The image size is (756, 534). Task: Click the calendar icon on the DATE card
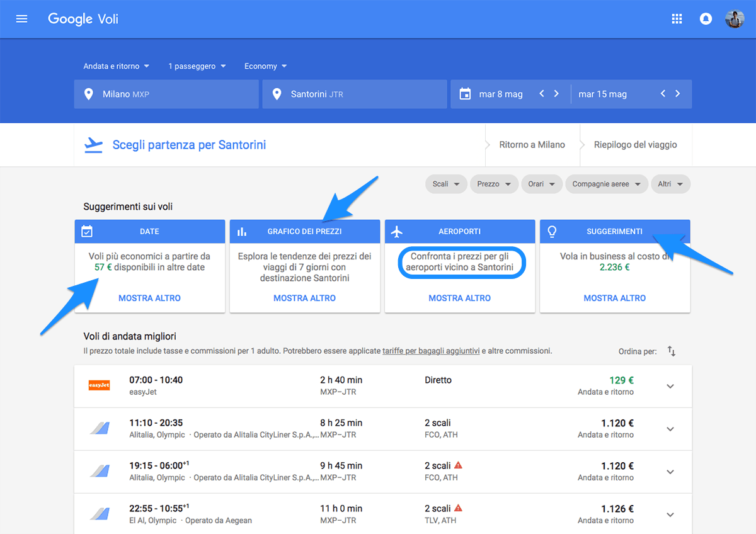[x=88, y=231]
